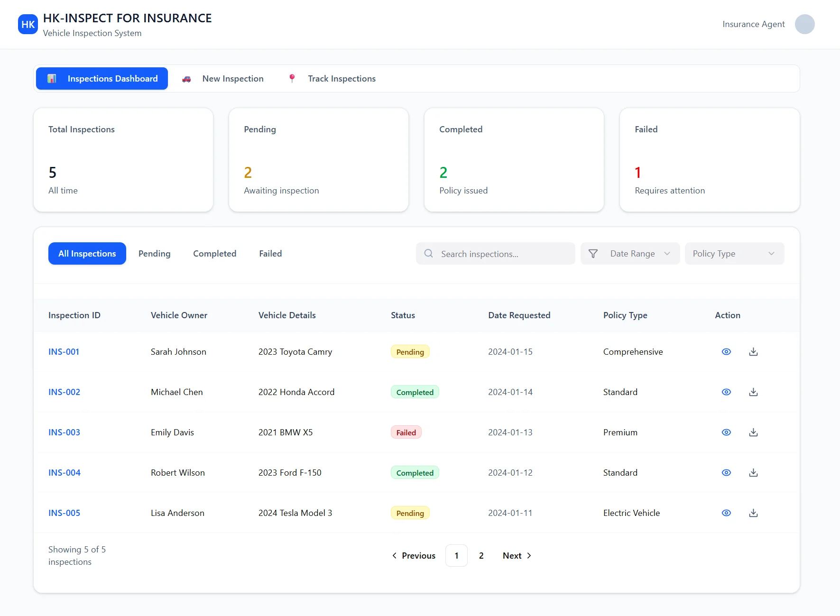
Task: Go to the Next page of inspections
Action: 517,555
